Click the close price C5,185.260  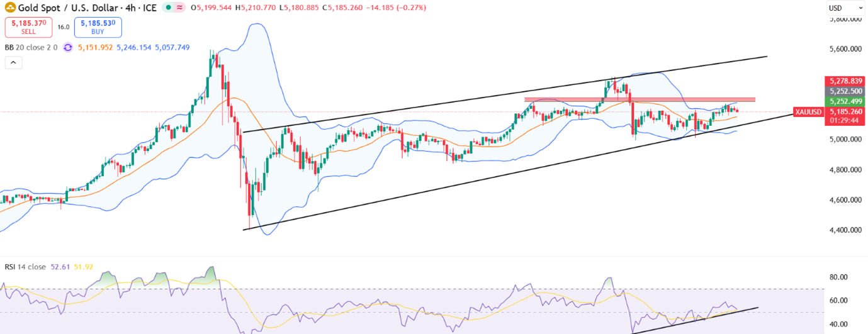pos(343,8)
